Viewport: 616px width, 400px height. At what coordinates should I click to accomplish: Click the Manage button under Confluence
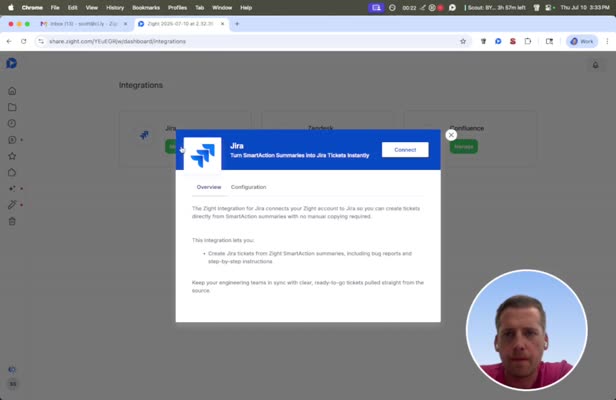464,147
